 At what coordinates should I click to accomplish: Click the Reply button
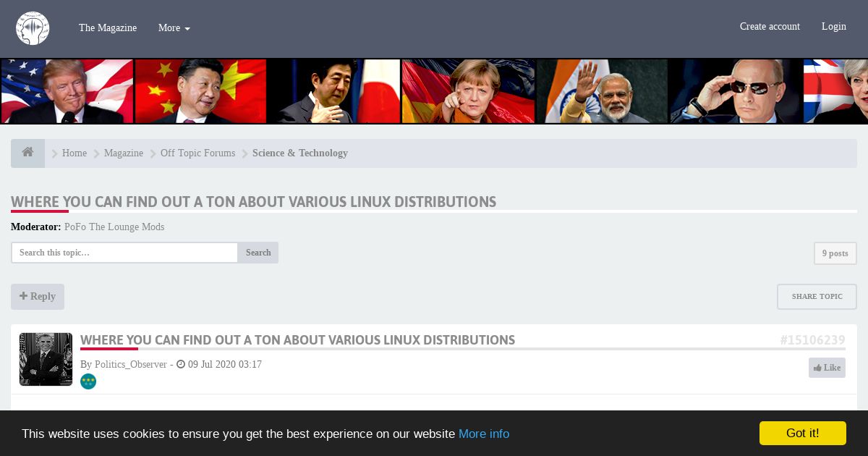(38, 297)
